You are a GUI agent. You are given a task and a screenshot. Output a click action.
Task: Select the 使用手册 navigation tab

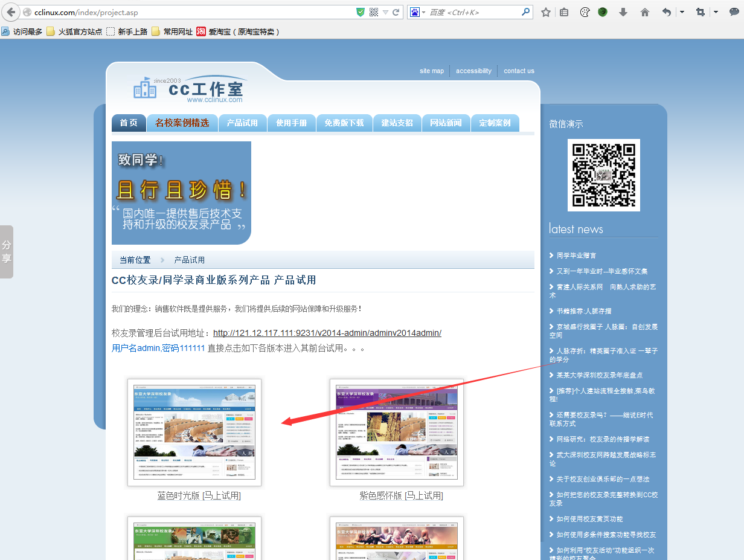292,123
